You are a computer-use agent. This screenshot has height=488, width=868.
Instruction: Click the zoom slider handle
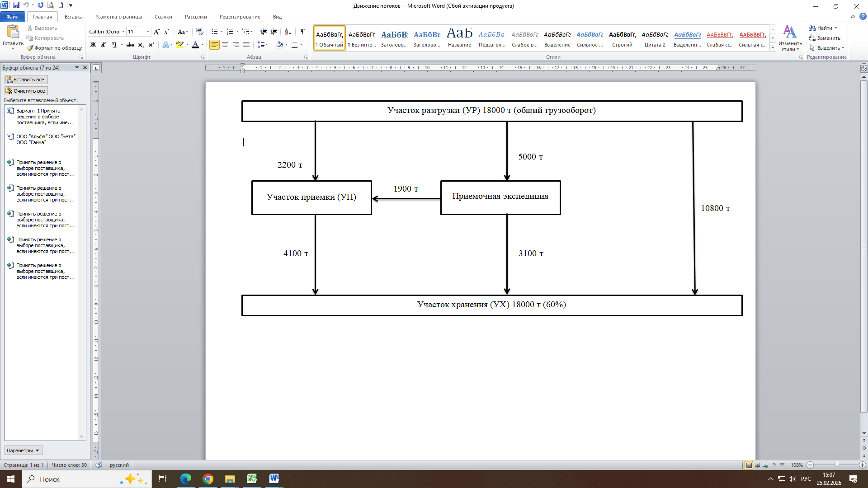tap(837, 465)
